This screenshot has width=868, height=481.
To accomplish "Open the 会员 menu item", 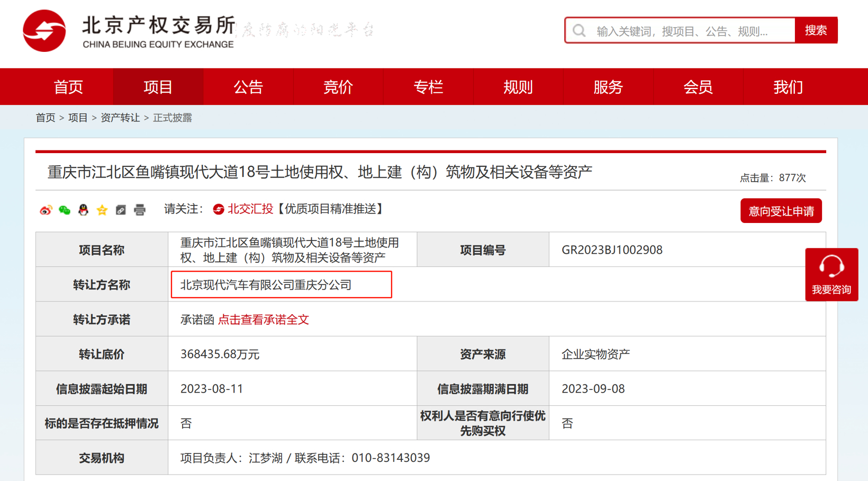I will pyautogui.click(x=698, y=87).
